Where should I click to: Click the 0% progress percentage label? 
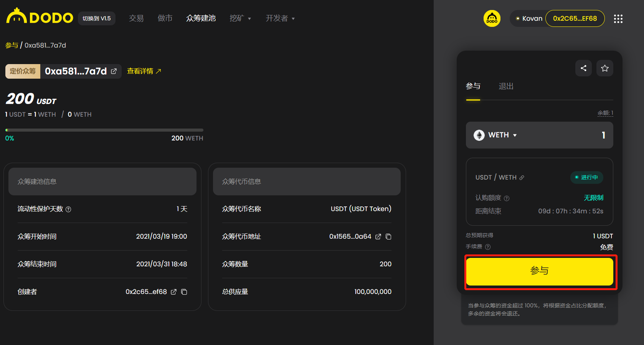point(10,138)
